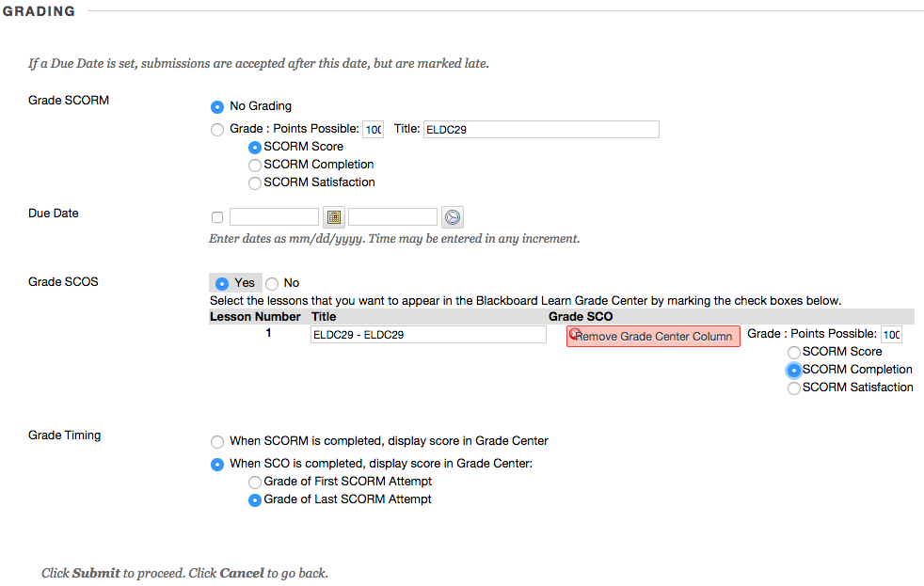Click the lesson 1 Points Possible field
This screenshot has height=586, width=924.
[x=890, y=335]
